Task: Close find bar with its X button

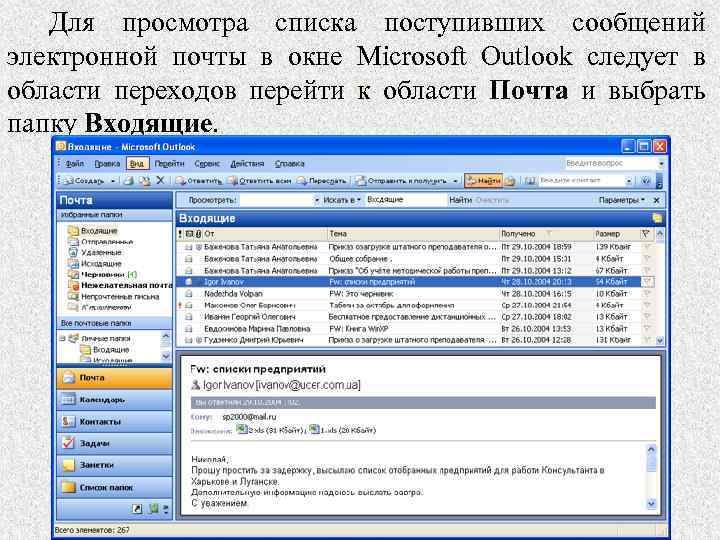Action: (x=657, y=200)
